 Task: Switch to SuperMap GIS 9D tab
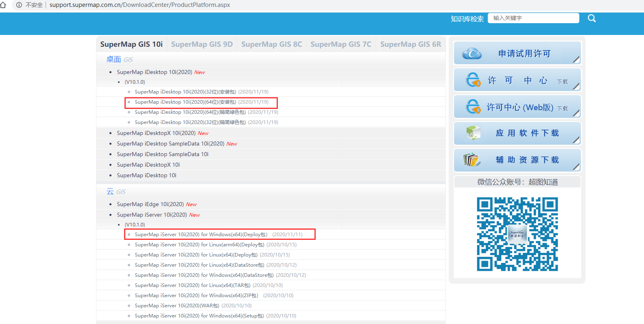pyautogui.click(x=202, y=44)
